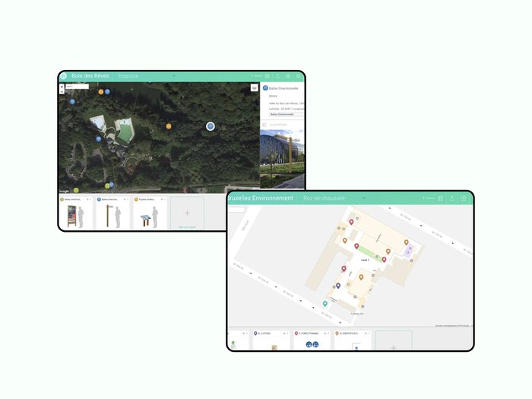Open the Balise Directionnelle type dropdown
Screen dimensions: 532x399
[x=282, y=113]
